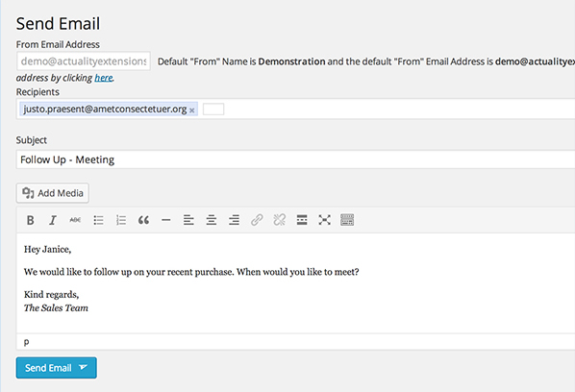
Task: Insert a link with the chain icon
Action: point(257,220)
